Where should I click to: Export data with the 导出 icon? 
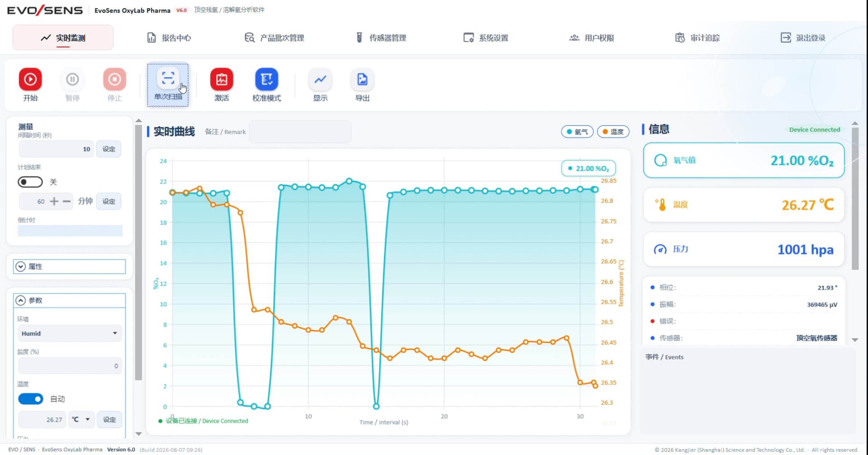pyautogui.click(x=362, y=80)
